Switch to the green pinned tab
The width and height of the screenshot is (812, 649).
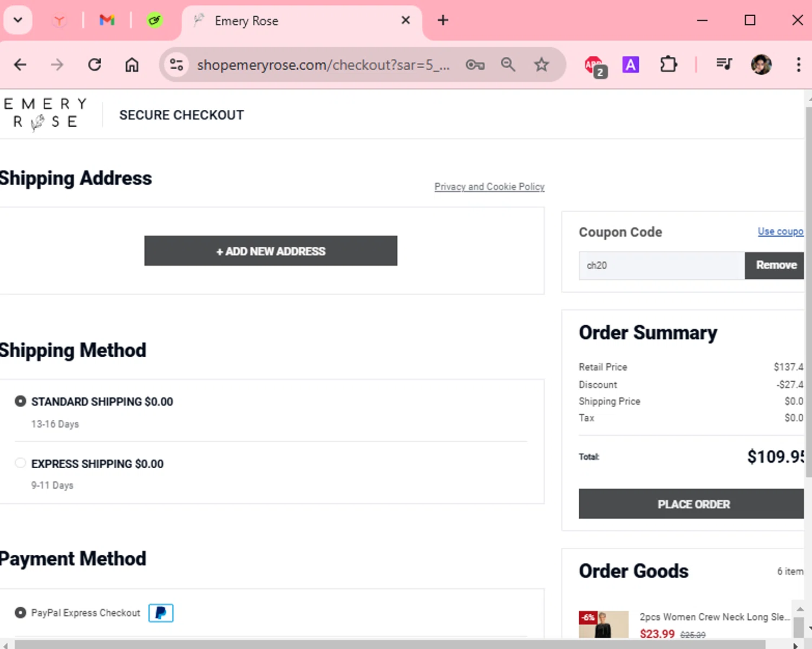click(x=154, y=21)
